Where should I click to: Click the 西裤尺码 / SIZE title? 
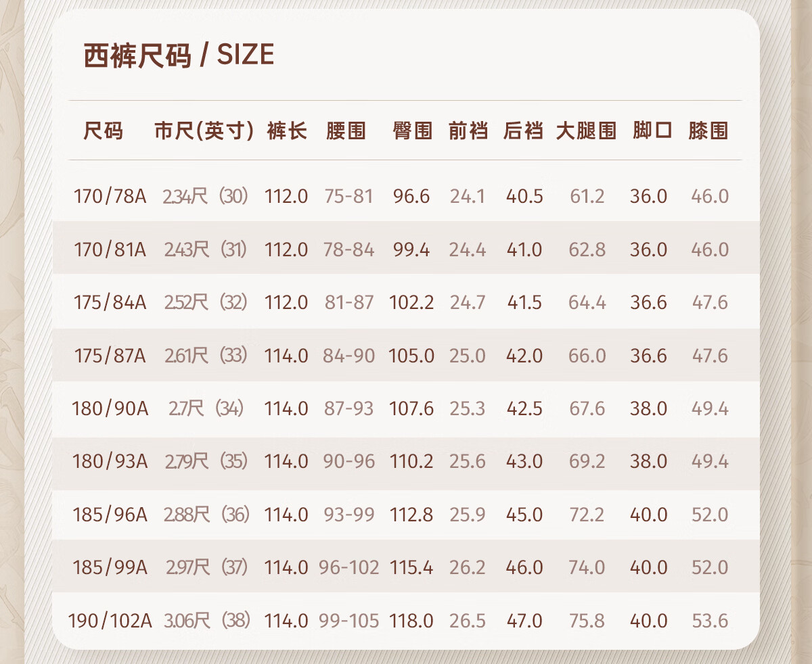[x=179, y=55]
